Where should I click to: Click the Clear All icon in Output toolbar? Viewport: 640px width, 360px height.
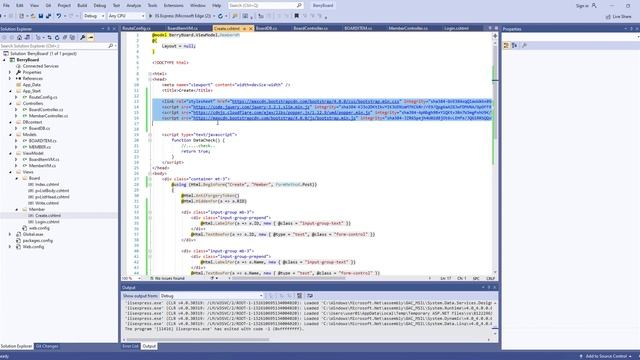pyautogui.click(x=300, y=296)
